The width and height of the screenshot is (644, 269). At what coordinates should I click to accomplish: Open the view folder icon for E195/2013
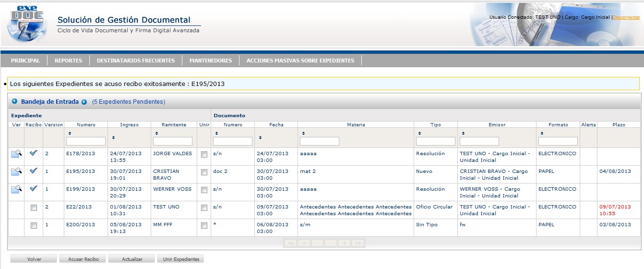[x=16, y=172]
